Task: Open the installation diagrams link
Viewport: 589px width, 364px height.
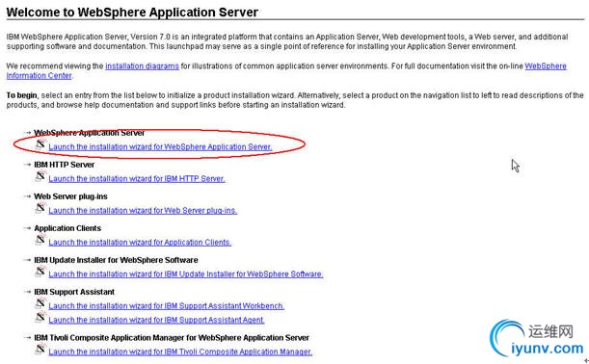Action: point(142,66)
